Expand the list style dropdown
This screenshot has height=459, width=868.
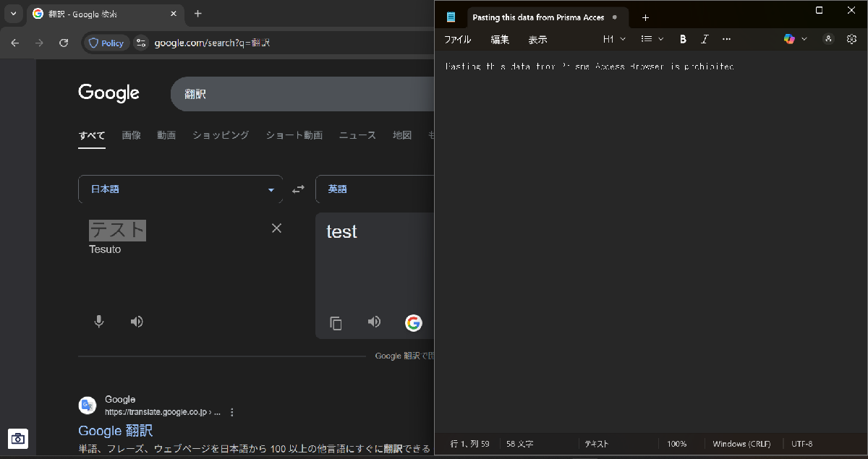tap(652, 39)
